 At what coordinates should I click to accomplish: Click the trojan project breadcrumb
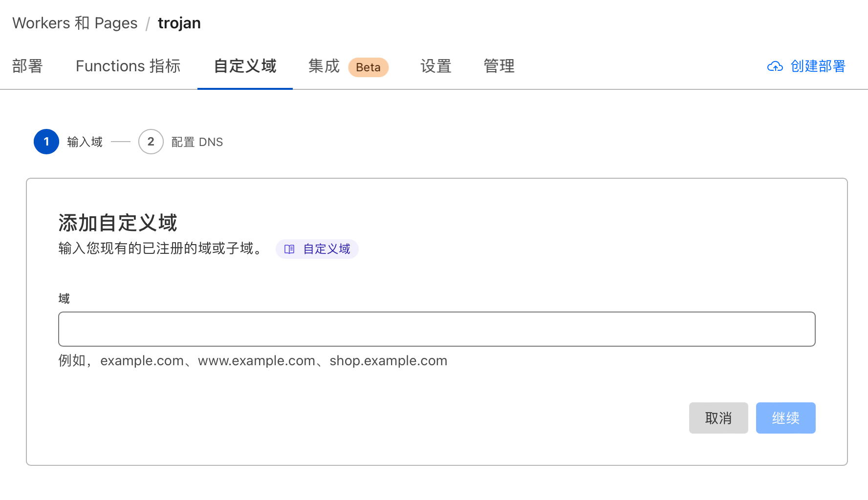[179, 23]
